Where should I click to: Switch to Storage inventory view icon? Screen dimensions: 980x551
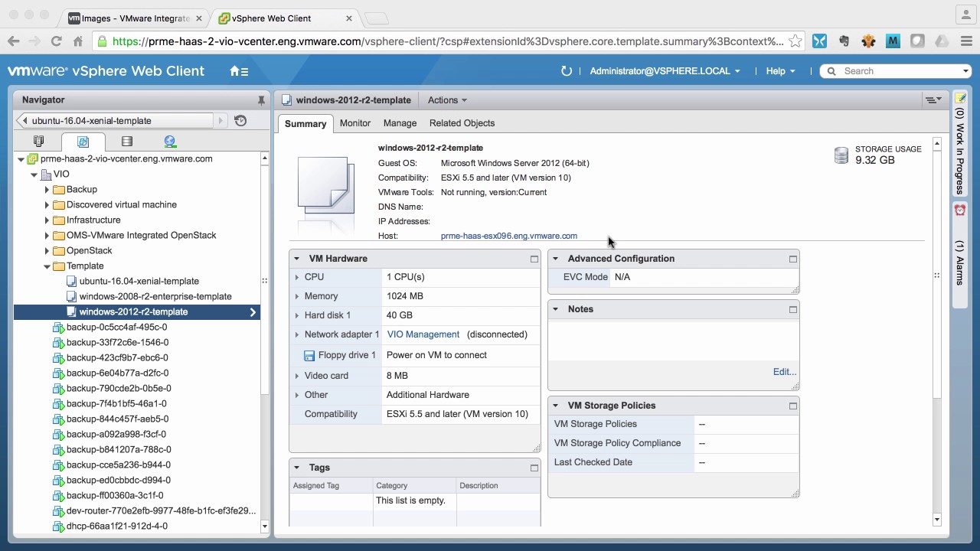(127, 142)
